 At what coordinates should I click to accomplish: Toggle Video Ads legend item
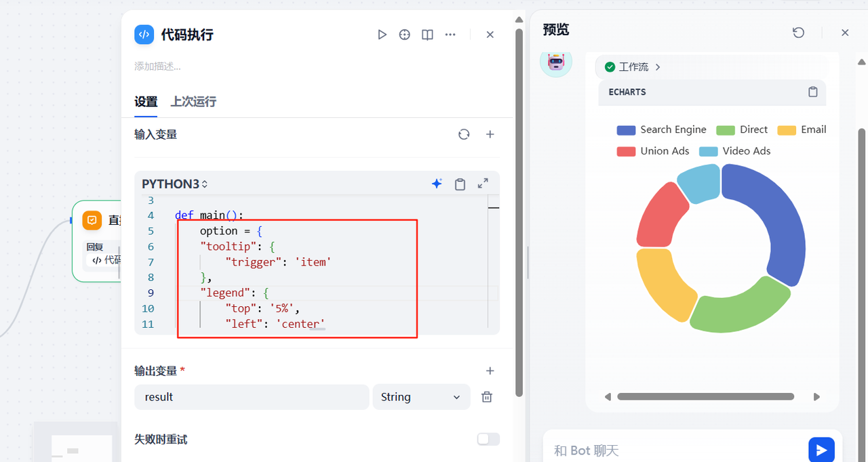click(x=735, y=151)
